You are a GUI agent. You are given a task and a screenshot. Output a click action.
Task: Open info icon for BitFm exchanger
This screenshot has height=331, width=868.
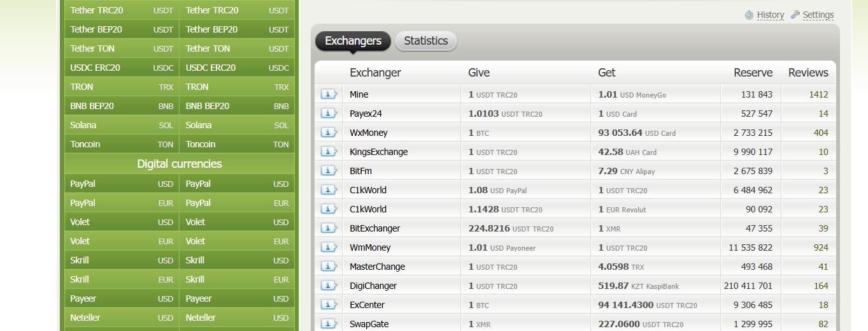[329, 171]
